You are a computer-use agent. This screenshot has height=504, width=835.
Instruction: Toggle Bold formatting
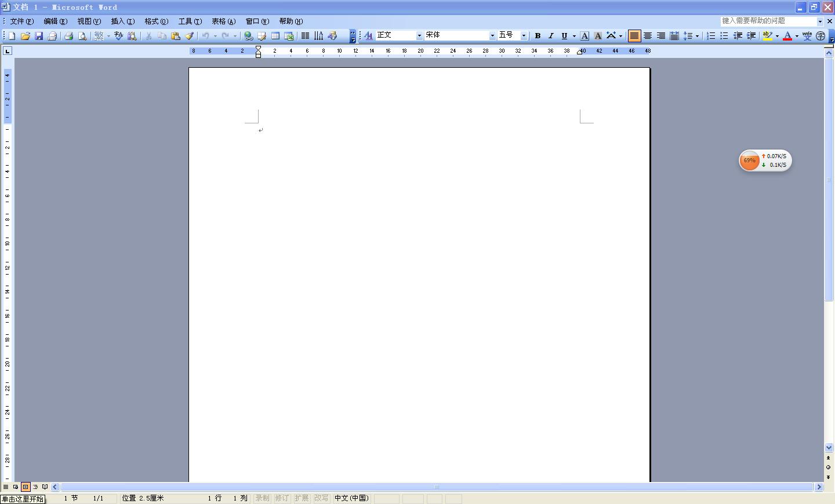point(538,36)
